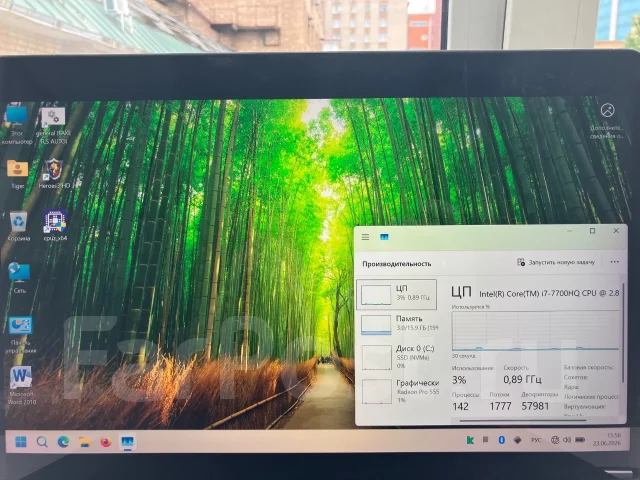The image size is (640, 480).
Task: Click the dark diamond-shaped tray icon
Action: point(518,440)
